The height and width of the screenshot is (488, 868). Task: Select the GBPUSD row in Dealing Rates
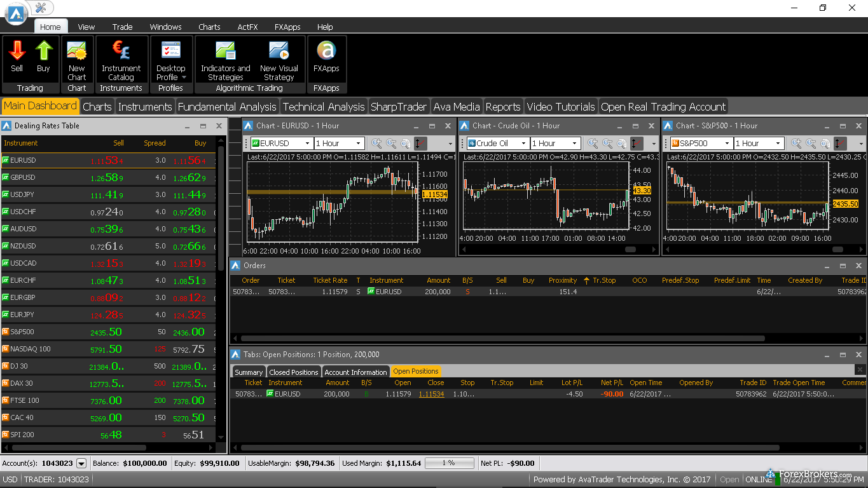[108, 177]
